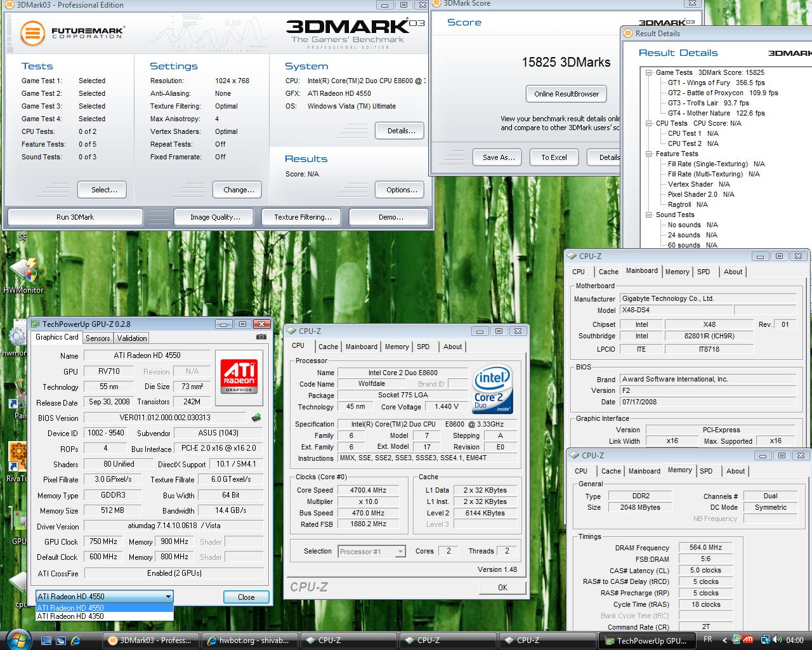Viewport: 812px width, 650px height.
Task: Open Mainboard tab in CPU-Z processor window
Action: click(362, 347)
